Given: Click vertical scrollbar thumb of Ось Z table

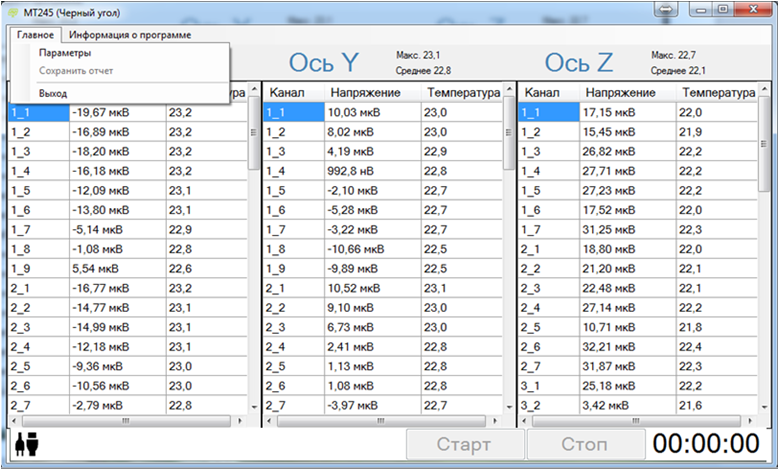Looking at the screenshot, I should (764, 144).
